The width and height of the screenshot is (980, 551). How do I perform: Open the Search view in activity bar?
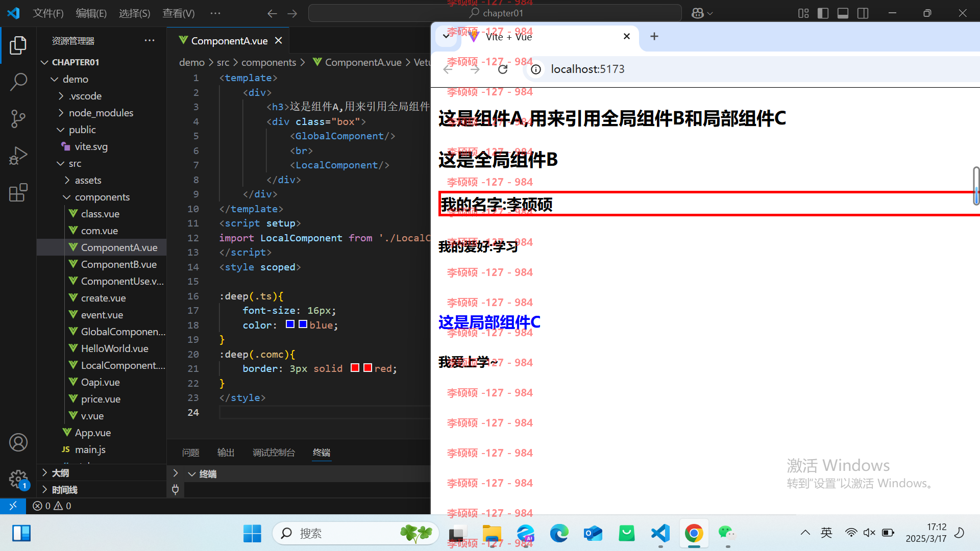[18, 82]
